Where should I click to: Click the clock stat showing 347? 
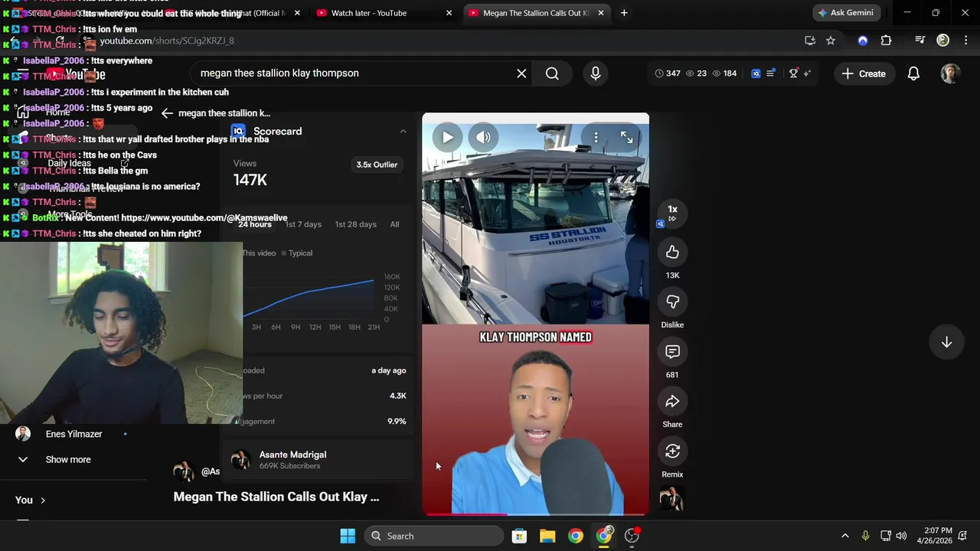tap(668, 73)
